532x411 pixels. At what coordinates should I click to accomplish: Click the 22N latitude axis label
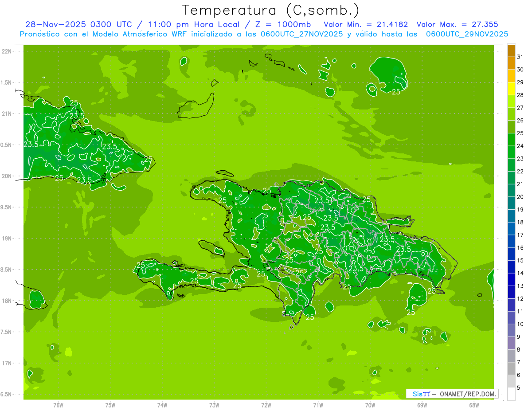(x=7, y=51)
